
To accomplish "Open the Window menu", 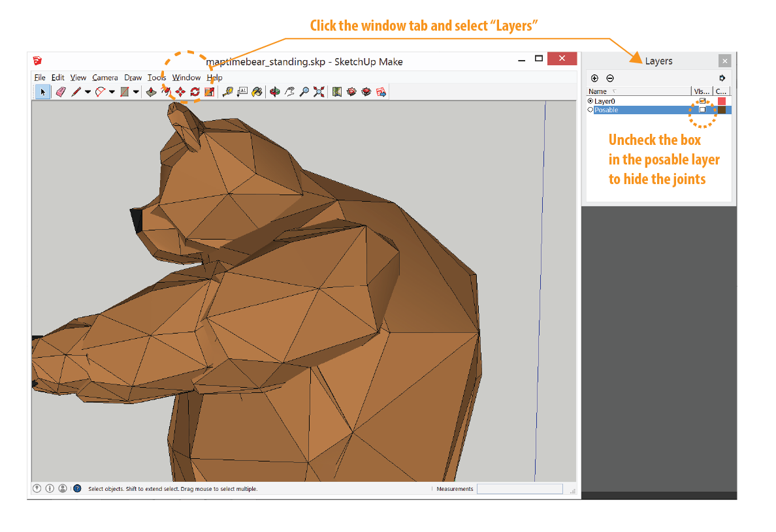I will point(186,78).
